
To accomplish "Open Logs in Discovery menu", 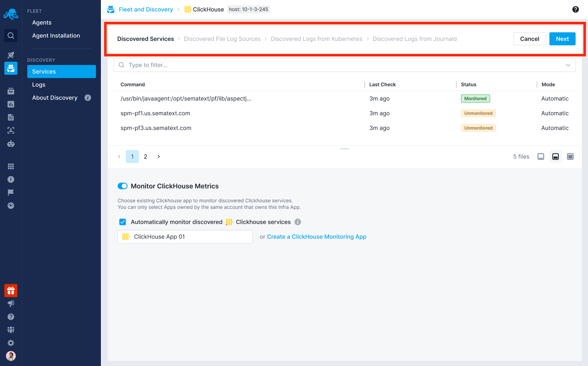I will (x=39, y=85).
